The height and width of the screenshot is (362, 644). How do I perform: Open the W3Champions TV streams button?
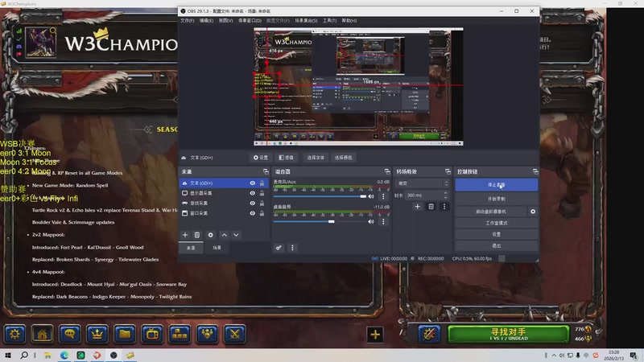pyautogui.click(x=152, y=334)
